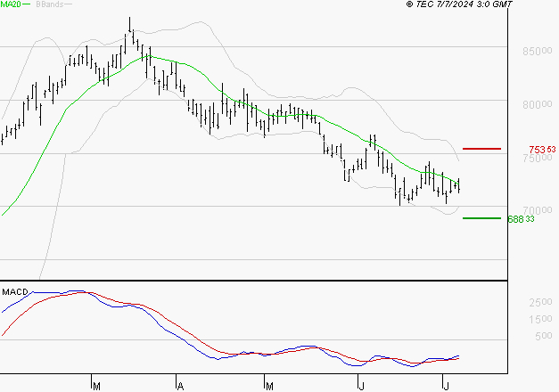Click the 85000 price axis label
The height and width of the screenshot is (392, 559).
point(538,52)
